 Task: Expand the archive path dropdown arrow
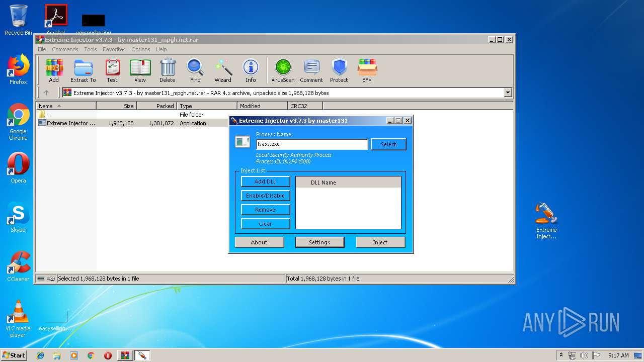pos(508,93)
